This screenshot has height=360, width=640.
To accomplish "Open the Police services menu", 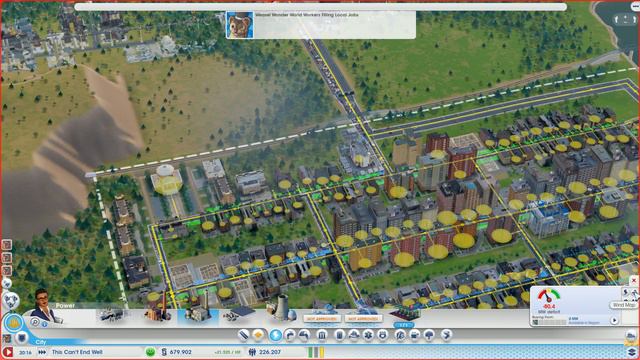I will [x=382, y=336].
